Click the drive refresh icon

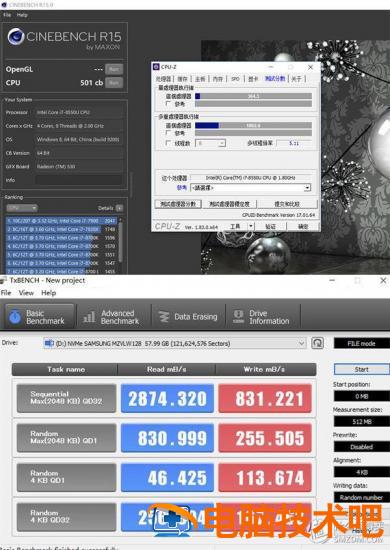[x=317, y=343]
